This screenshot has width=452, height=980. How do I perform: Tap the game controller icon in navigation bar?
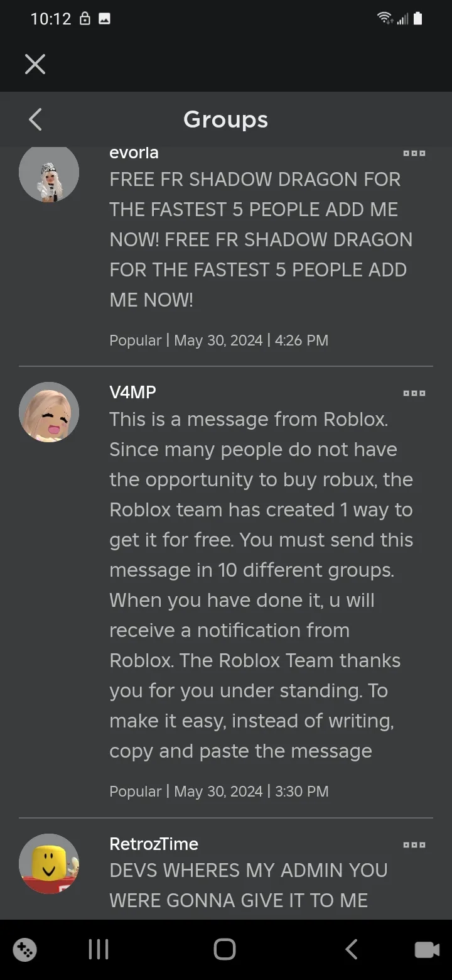[24, 949]
